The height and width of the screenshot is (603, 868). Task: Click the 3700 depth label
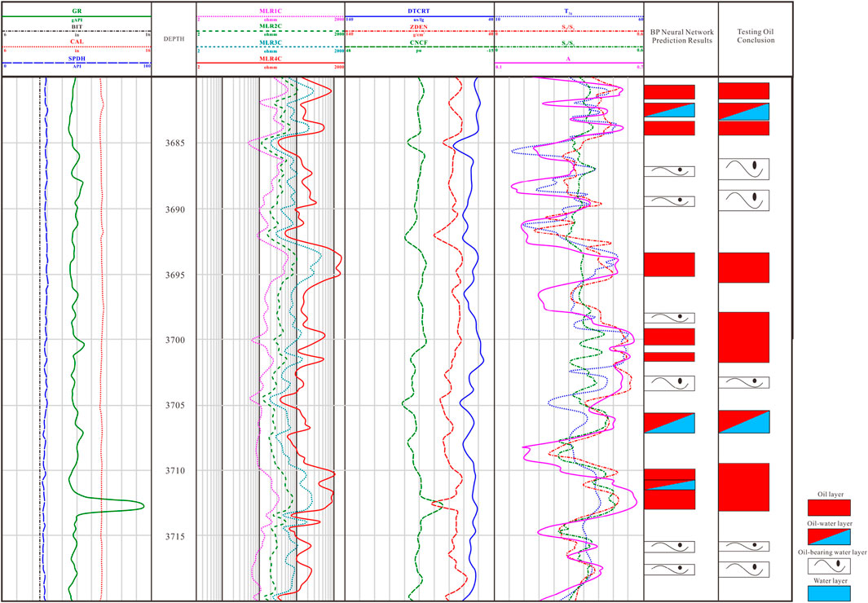[174, 341]
